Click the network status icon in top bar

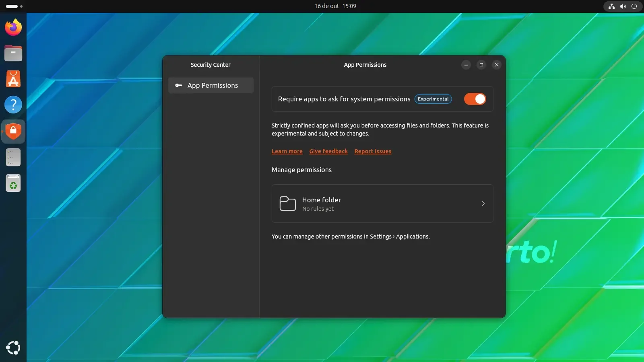(x=611, y=6)
